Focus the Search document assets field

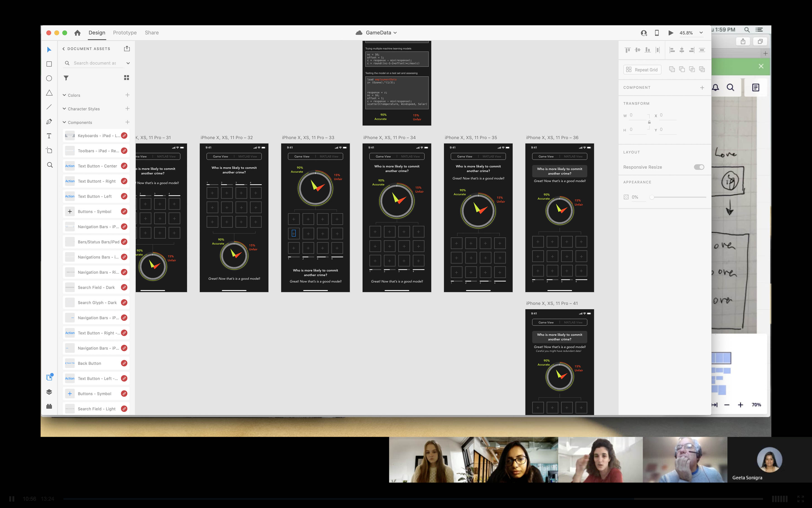(x=95, y=63)
